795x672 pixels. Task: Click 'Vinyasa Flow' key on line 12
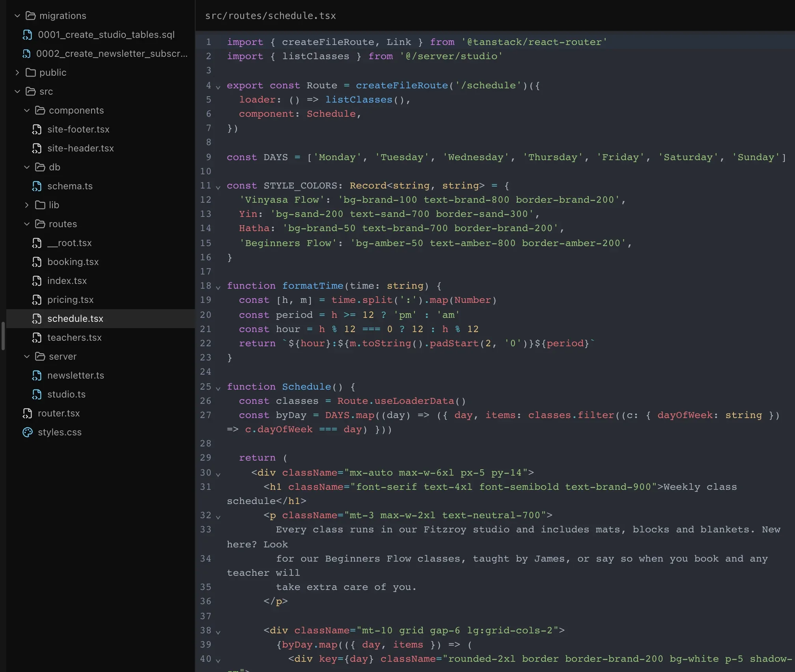tap(282, 200)
